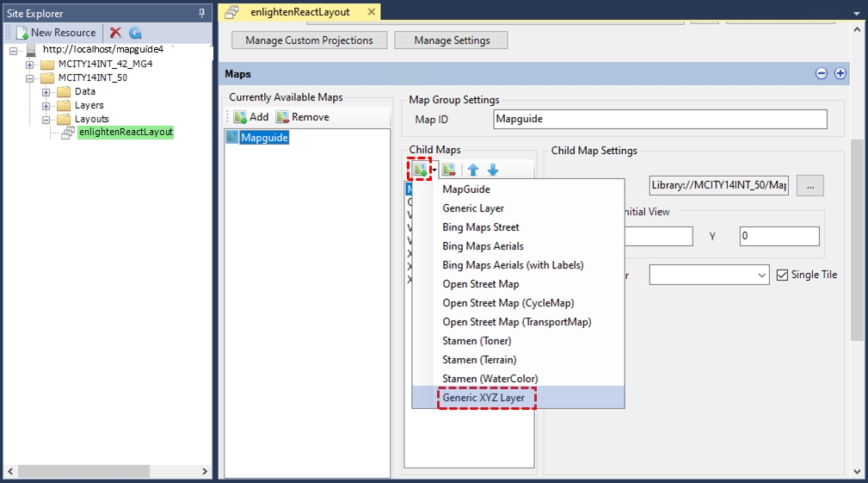The image size is (868, 483).
Task: Select Open Street Map menu entry
Action: tap(480, 284)
